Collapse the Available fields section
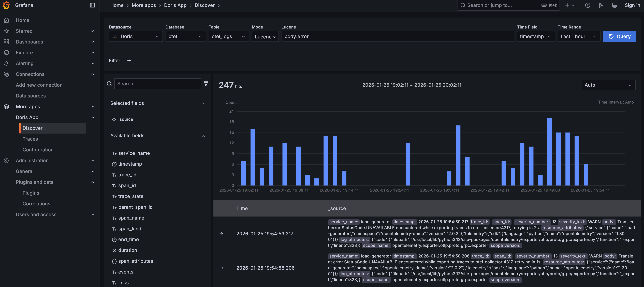The width and height of the screenshot is (644, 287). point(203,136)
